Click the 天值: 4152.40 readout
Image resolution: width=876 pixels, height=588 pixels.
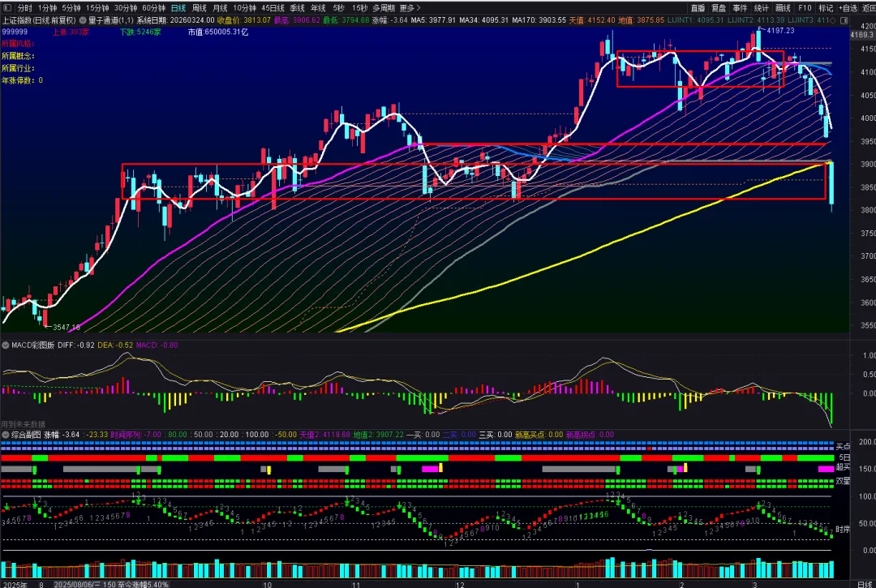point(591,20)
